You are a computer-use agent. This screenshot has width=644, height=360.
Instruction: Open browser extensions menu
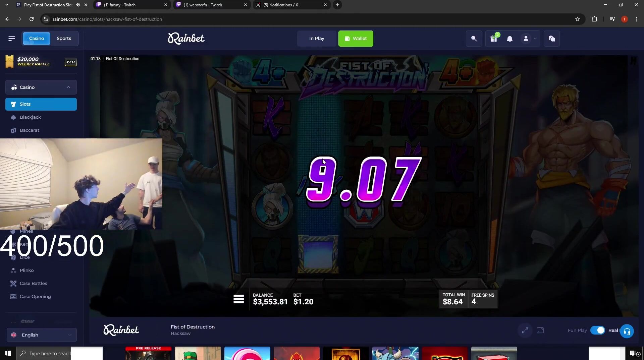pyautogui.click(x=594, y=19)
